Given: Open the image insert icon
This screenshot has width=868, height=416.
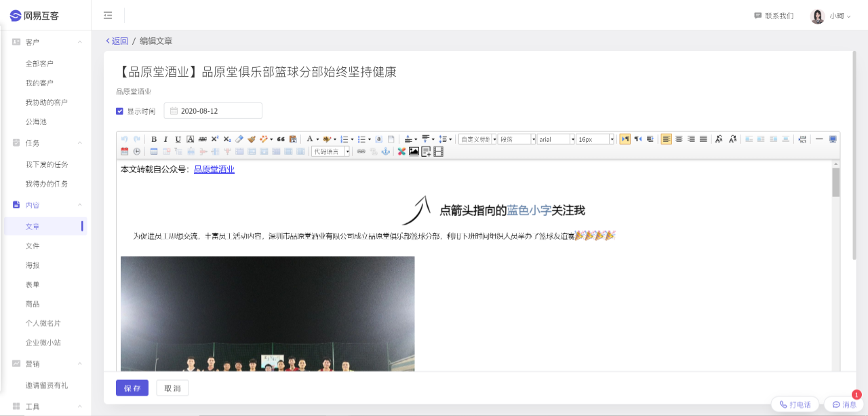Looking at the screenshot, I should point(414,151).
